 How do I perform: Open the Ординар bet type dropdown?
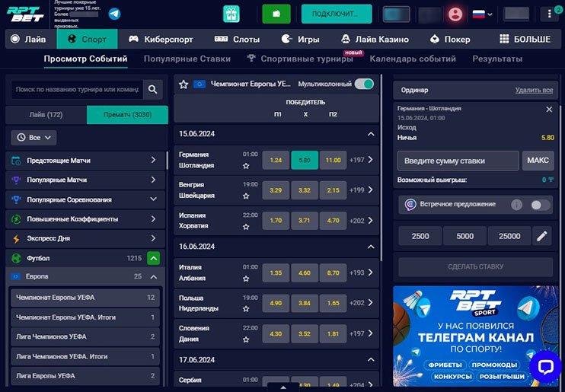tap(415, 91)
